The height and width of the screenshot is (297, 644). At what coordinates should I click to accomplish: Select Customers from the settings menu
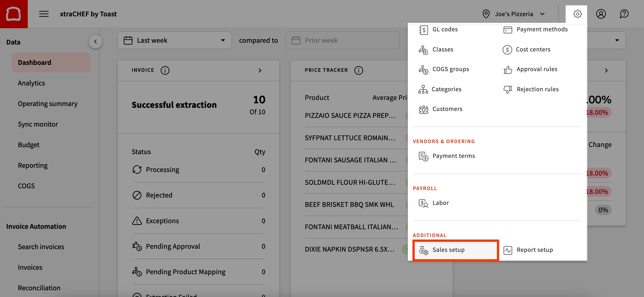447,109
